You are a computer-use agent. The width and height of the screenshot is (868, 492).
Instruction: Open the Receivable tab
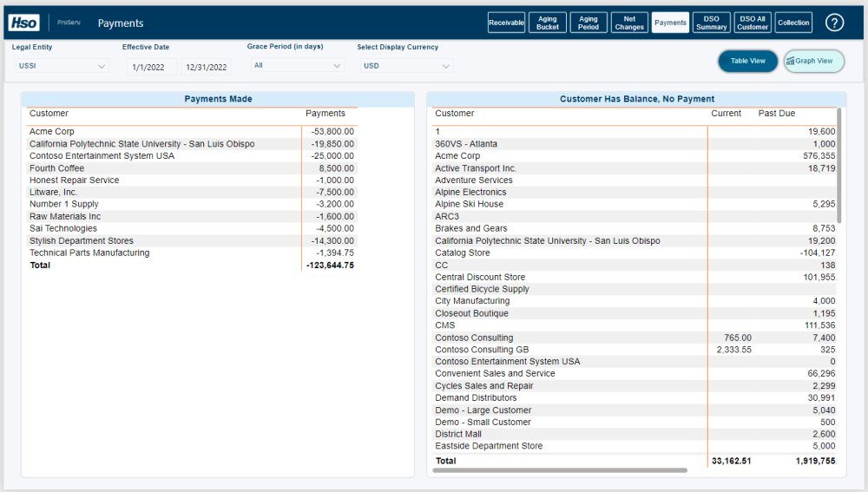coord(507,23)
